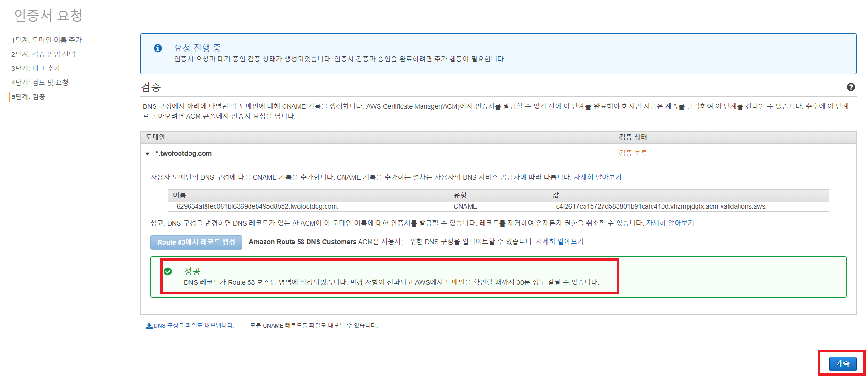Click the type column header in record table
The width and height of the screenshot is (868, 377).
tap(460, 195)
